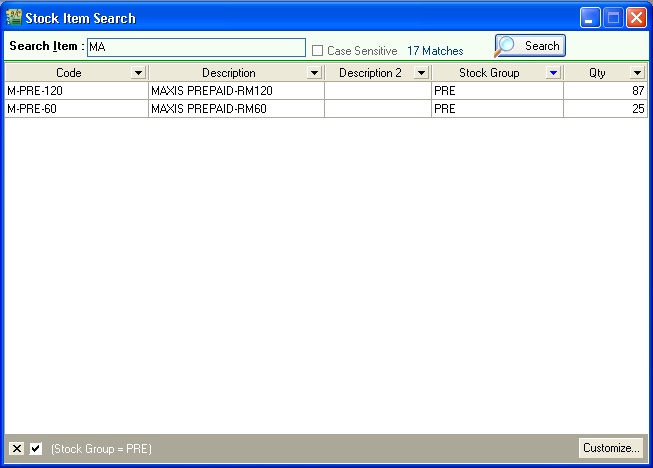Click the Stock Item Search app icon
Image resolution: width=653 pixels, height=468 pixels.
[x=14, y=17]
